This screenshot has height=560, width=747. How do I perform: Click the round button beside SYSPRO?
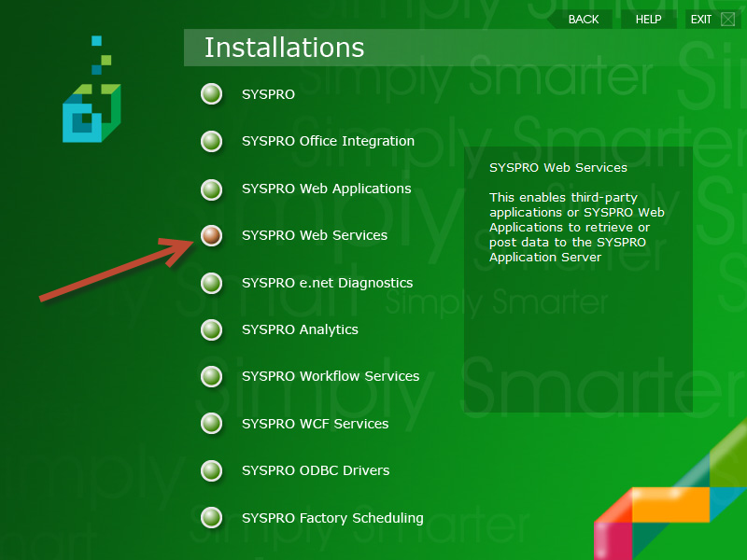tap(212, 94)
